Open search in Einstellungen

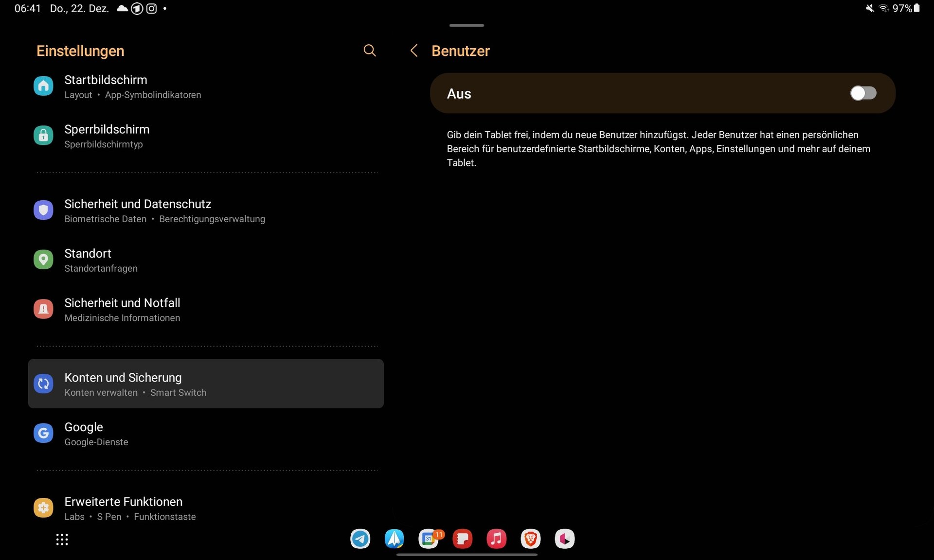tap(370, 51)
